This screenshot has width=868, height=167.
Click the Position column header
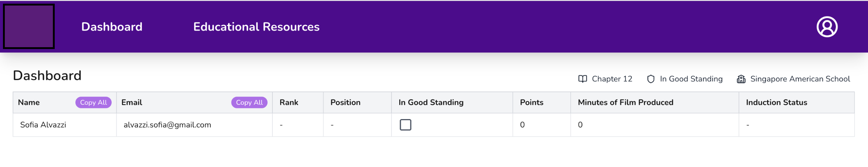(x=345, y=102)
